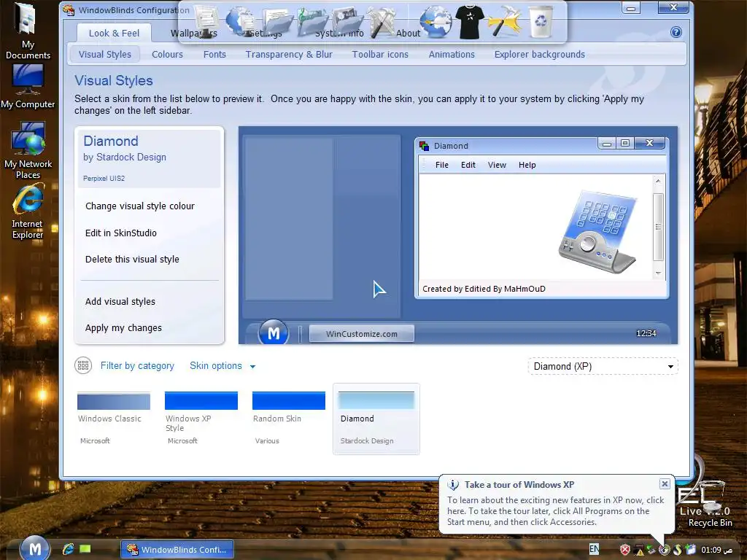Click the EN language indicator
747x560 pixels.
pyautogui.click(x=594, y=549)
